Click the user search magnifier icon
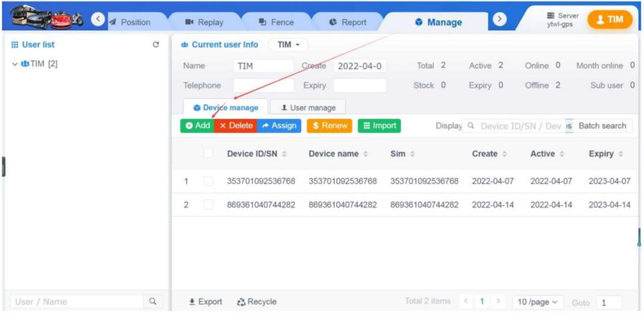 point(153,301)
